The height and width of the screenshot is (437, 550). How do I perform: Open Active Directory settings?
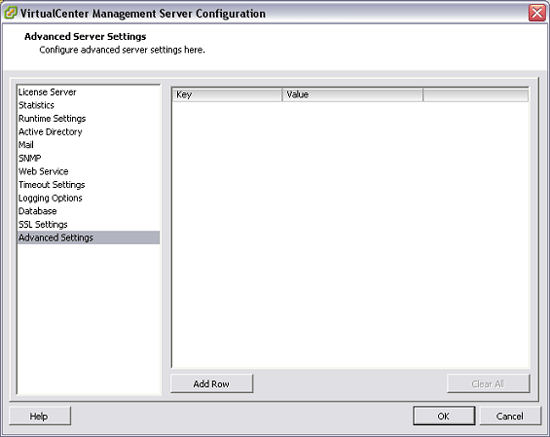[x=50, y=132]
